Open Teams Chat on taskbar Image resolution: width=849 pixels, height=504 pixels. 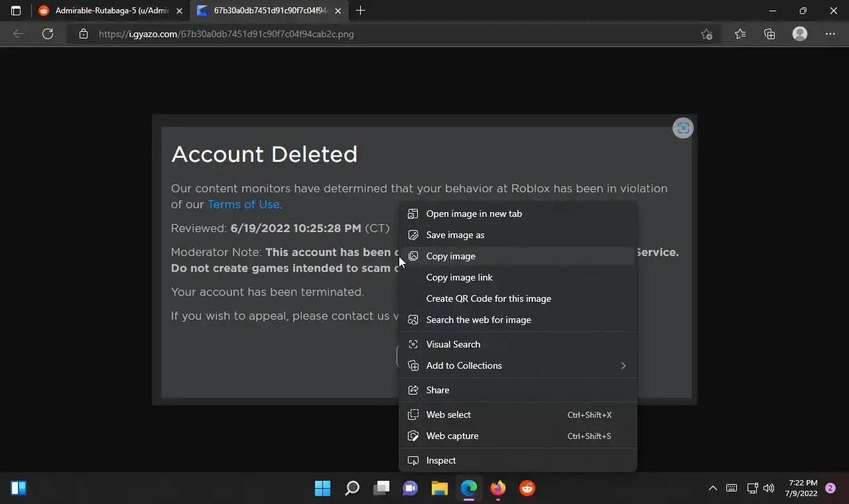(x=411, y=488)
